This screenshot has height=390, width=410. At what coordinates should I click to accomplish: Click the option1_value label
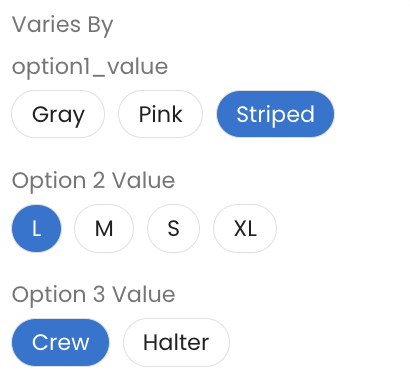click(x=90, y=67)
